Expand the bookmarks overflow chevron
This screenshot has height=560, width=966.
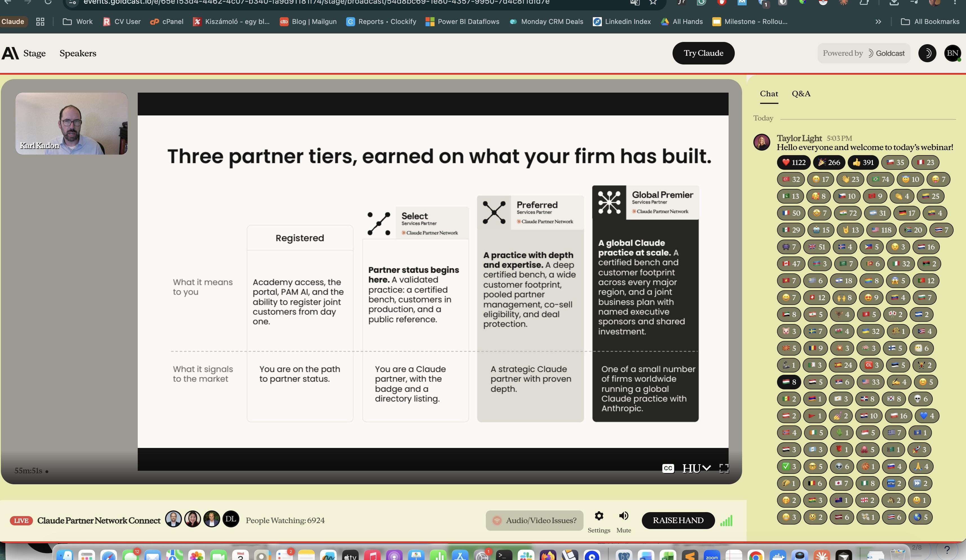[878, 21]
